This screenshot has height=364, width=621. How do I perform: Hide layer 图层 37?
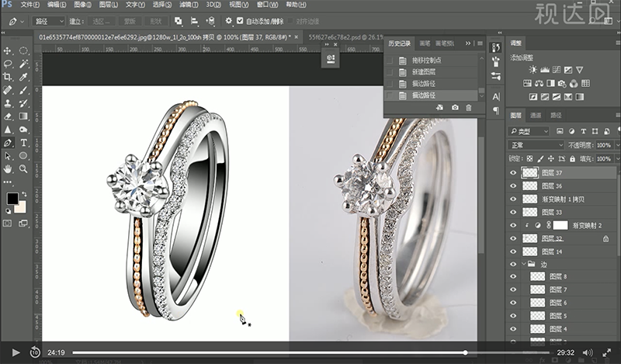pyautogui.click(x=513, y=173)
